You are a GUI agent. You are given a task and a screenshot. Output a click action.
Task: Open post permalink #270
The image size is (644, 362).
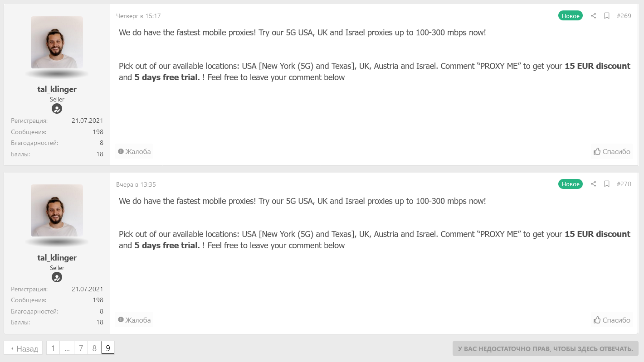(x=624, y=184)
